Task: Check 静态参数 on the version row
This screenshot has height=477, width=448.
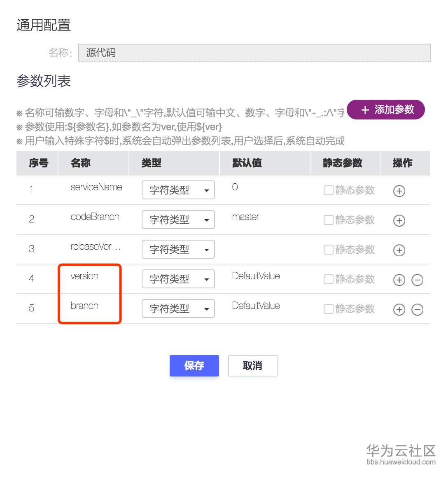Action: (328, 279)
